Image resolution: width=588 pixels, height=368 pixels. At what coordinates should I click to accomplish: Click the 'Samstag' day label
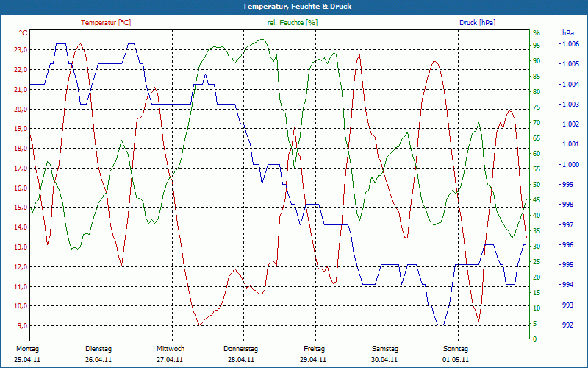tap(385, 349)
